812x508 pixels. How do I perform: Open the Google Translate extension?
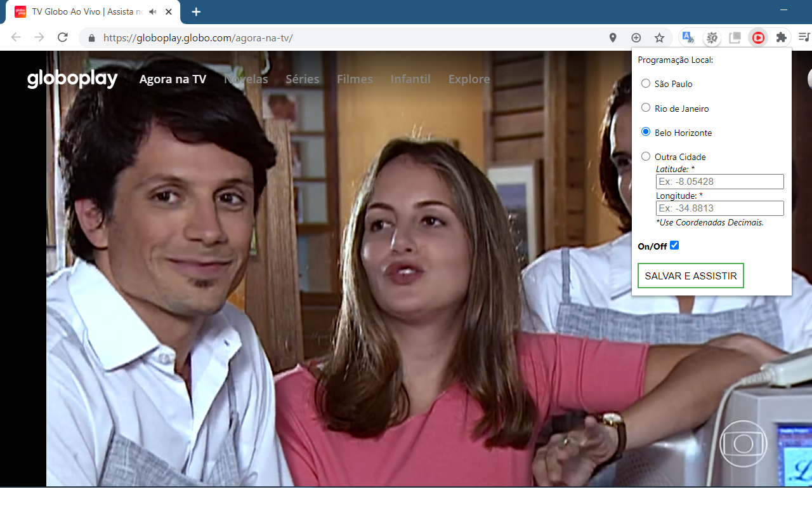pyautogui.click(x=688, y=37)
